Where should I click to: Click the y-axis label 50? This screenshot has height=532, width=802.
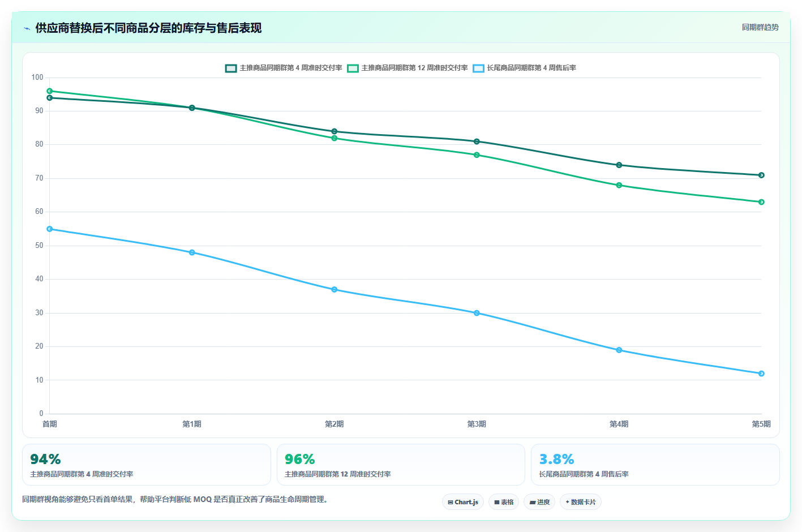click(39, 246)
